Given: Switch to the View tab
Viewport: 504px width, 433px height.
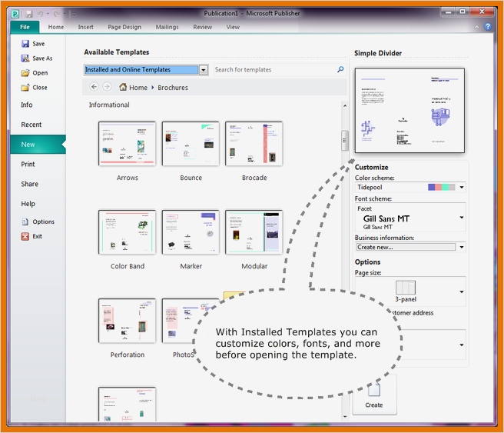Looking at the screenshot, I should click(233, 27).
